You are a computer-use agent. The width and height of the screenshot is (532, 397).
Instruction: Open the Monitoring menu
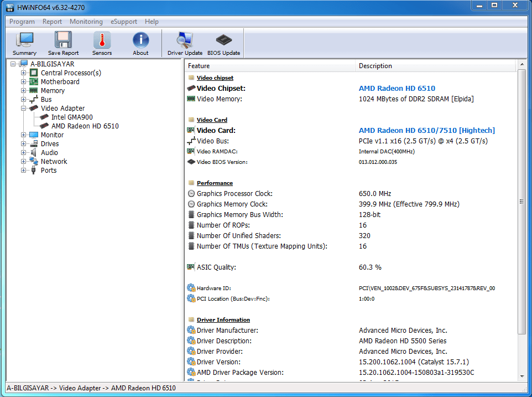click(x=86, y=22)
